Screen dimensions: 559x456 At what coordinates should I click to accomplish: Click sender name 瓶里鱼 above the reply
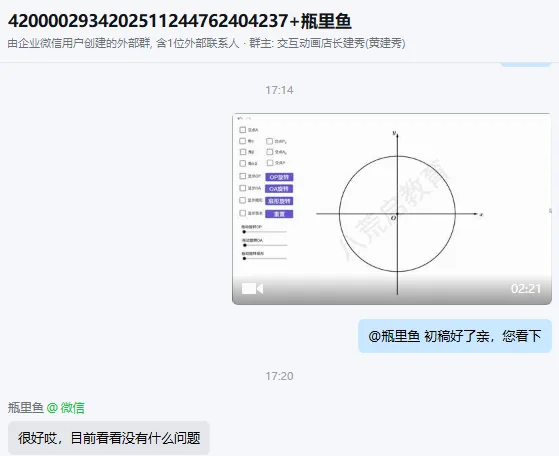click(26, 408)
